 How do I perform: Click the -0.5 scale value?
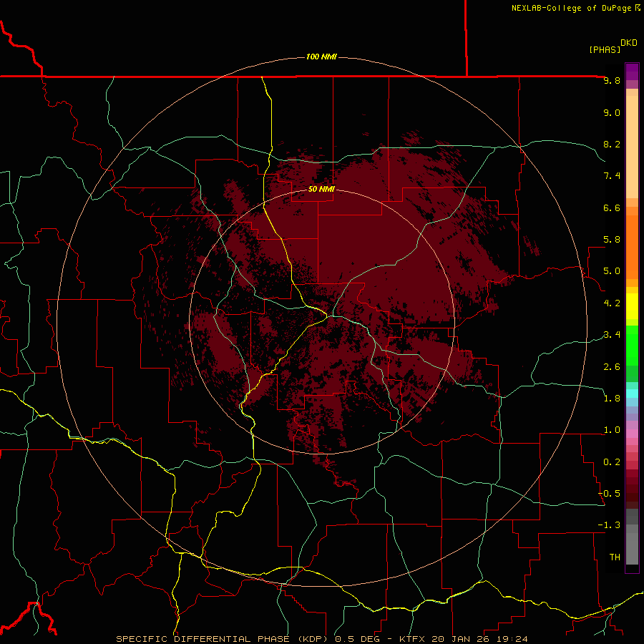pyautogui.click(x=609, y=494)
